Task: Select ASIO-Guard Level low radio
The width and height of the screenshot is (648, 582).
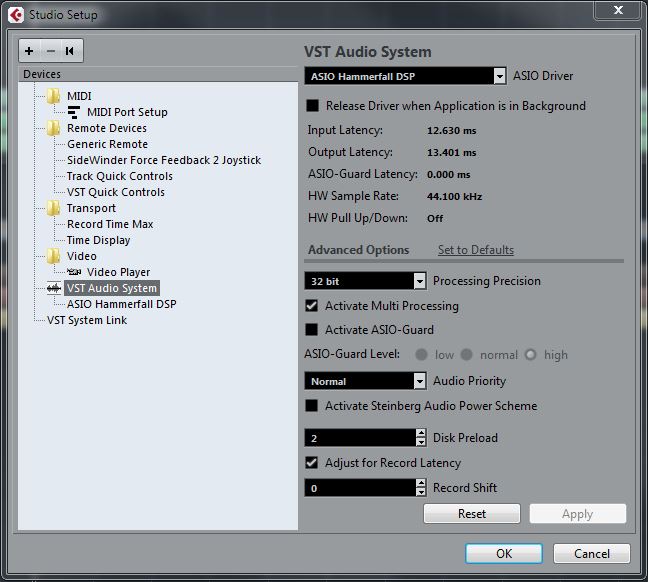Action: tap(421, 355)
